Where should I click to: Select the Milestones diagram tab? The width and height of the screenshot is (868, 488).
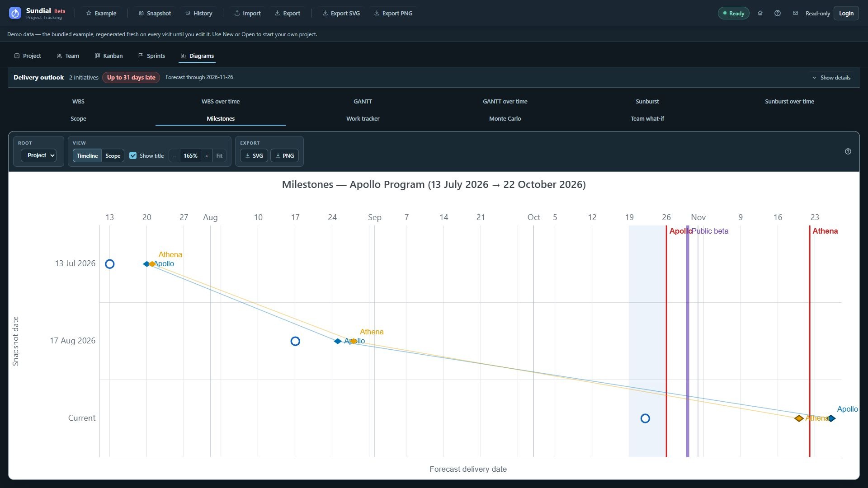pyautogui.click(x=221, y=119)
